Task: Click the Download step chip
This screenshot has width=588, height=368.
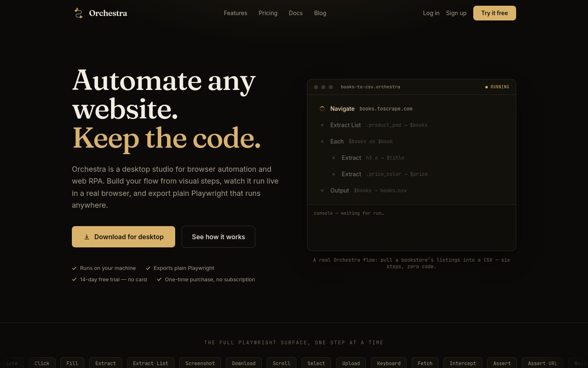Action: (244, 363)
